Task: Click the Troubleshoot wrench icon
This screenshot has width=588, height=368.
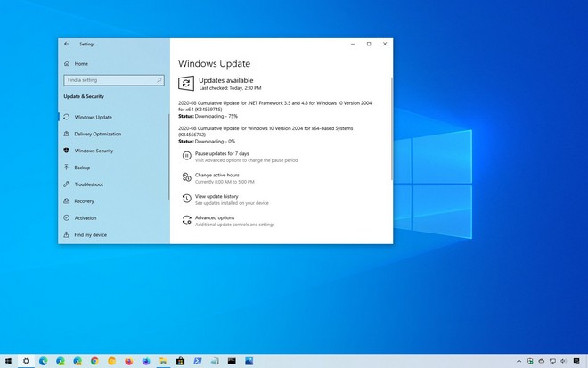Action: (66, 184)
